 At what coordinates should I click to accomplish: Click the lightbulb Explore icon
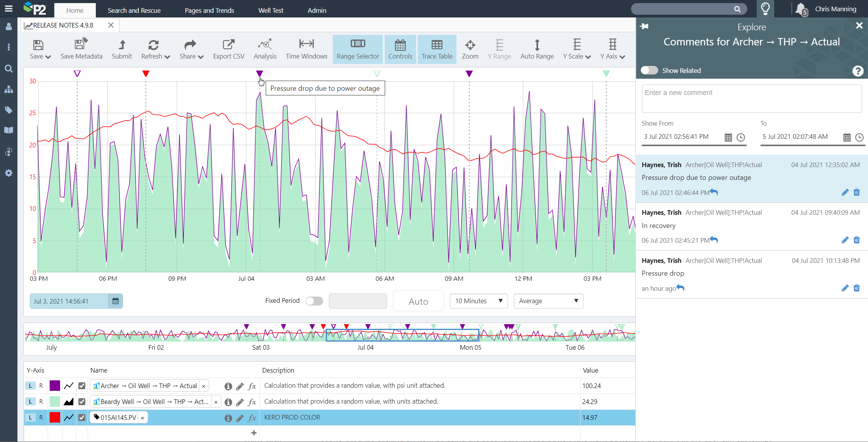(765, 9)
